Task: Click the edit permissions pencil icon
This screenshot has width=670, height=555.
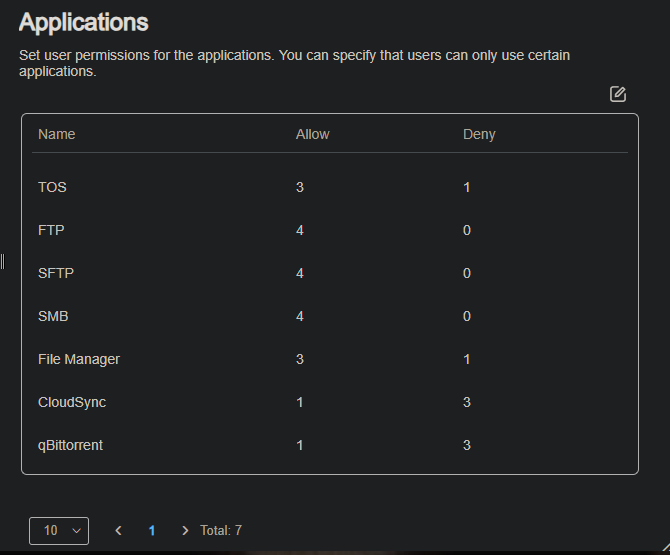Action: point(618,94)
